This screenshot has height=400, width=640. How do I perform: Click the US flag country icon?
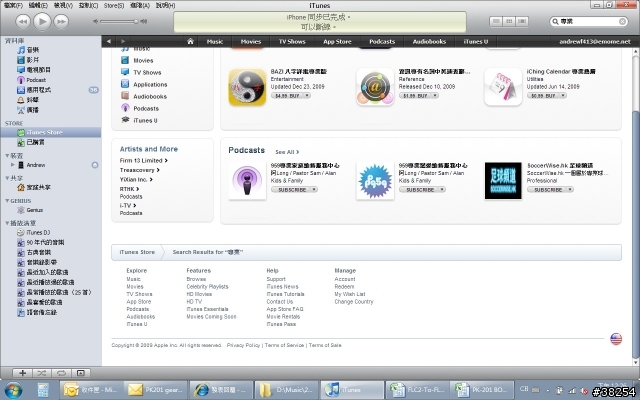616,339
